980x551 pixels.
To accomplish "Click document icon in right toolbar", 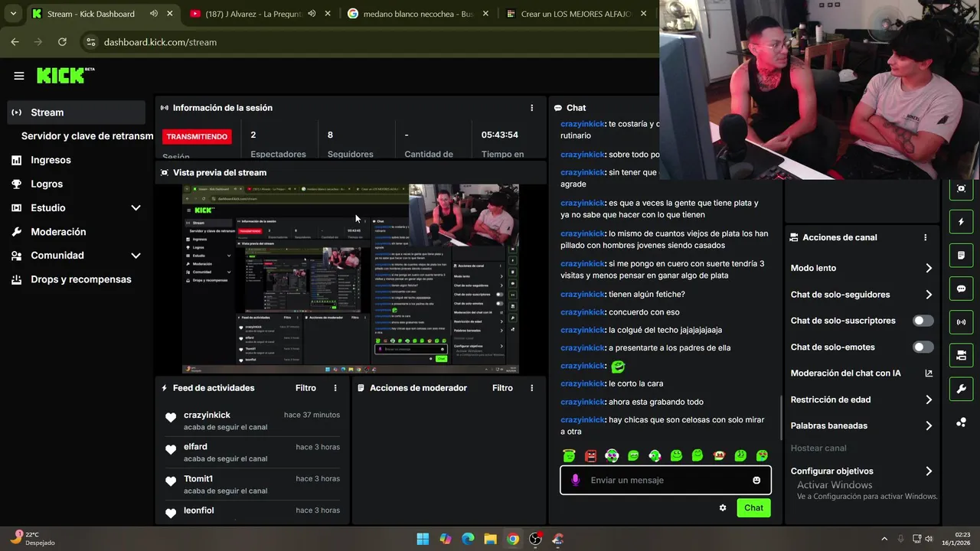I will [x=961, y=255].
